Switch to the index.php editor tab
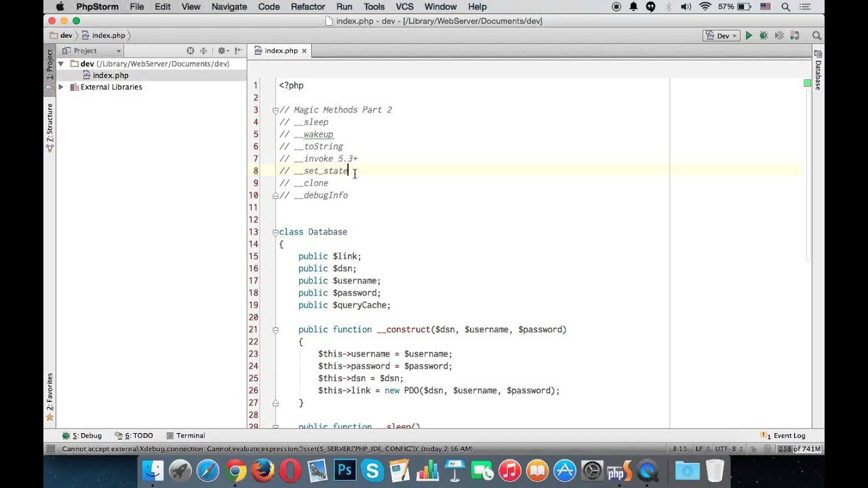Viewport: 868px width, 488px height. click(x=281, y=51)
